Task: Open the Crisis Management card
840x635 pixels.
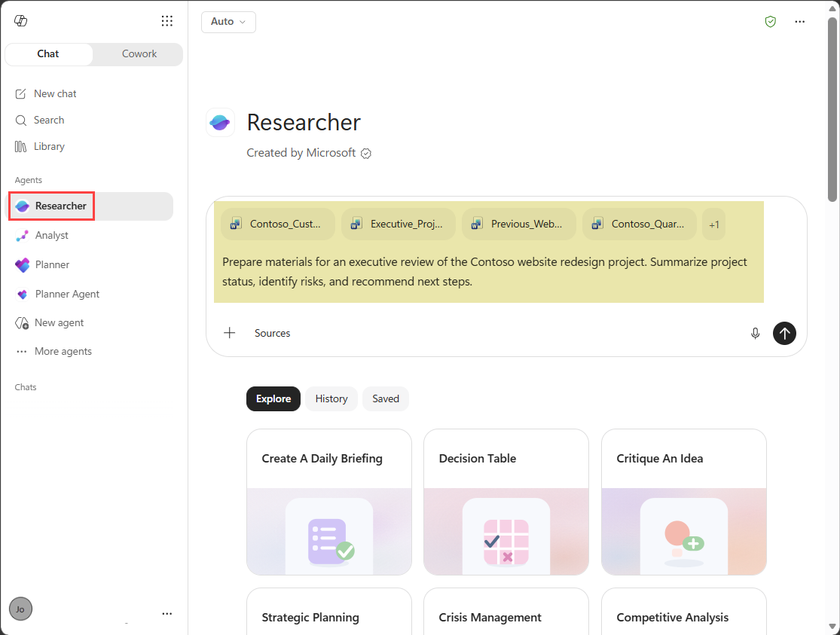Action: (506, 612)
